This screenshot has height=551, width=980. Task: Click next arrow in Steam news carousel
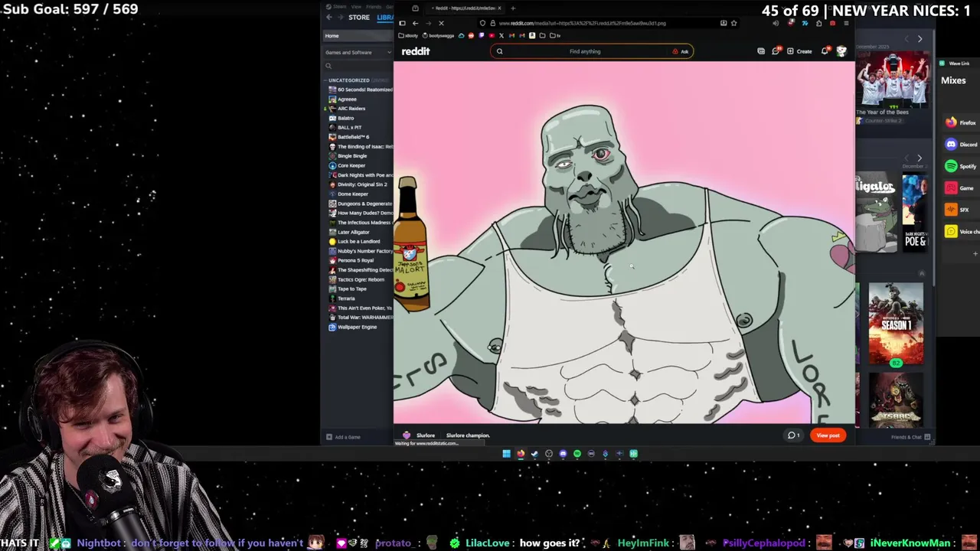920,38
